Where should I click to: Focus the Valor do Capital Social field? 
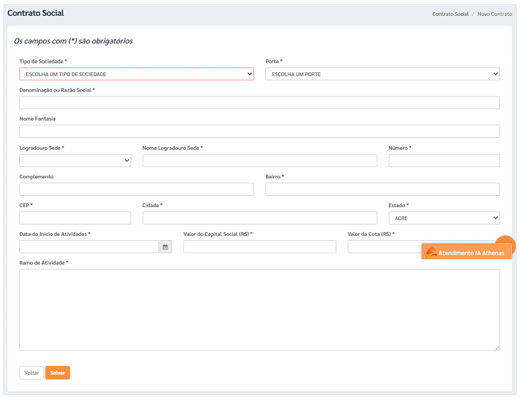coord(260,247)
